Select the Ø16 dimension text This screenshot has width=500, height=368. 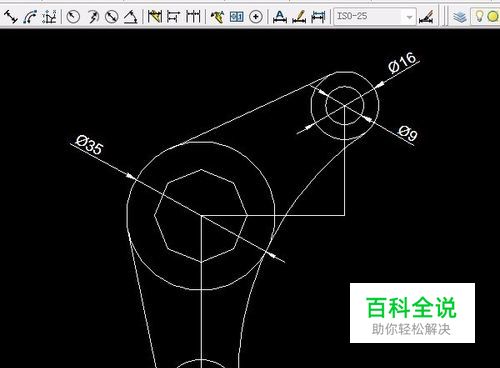click(x=402, y=62)
